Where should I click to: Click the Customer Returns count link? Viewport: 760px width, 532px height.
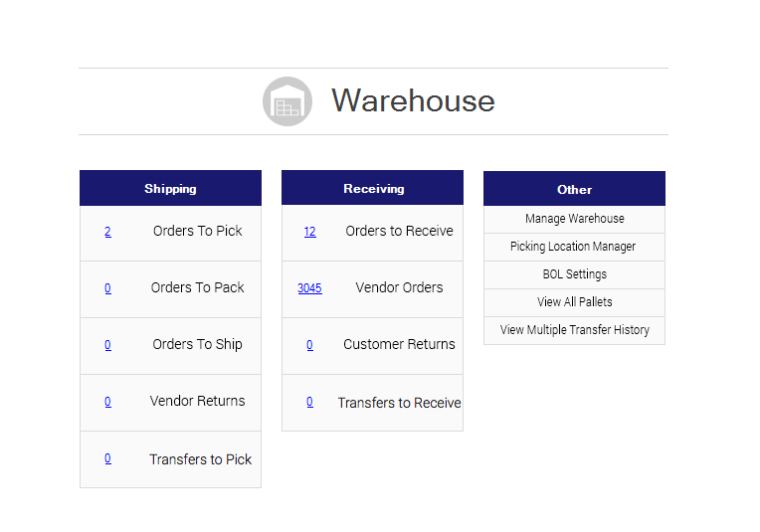[x=309, y=345]
